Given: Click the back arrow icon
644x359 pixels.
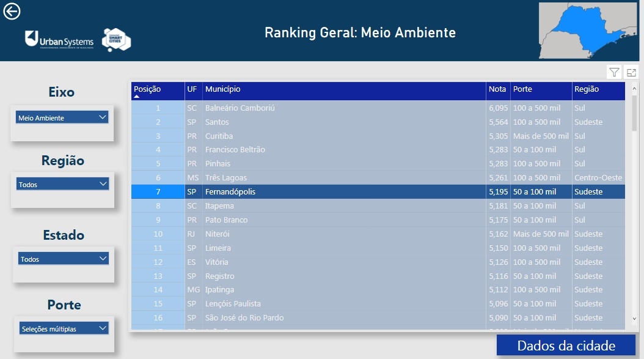Looking at the screenshot, I should pyautogui.click(x=12, y=11).
